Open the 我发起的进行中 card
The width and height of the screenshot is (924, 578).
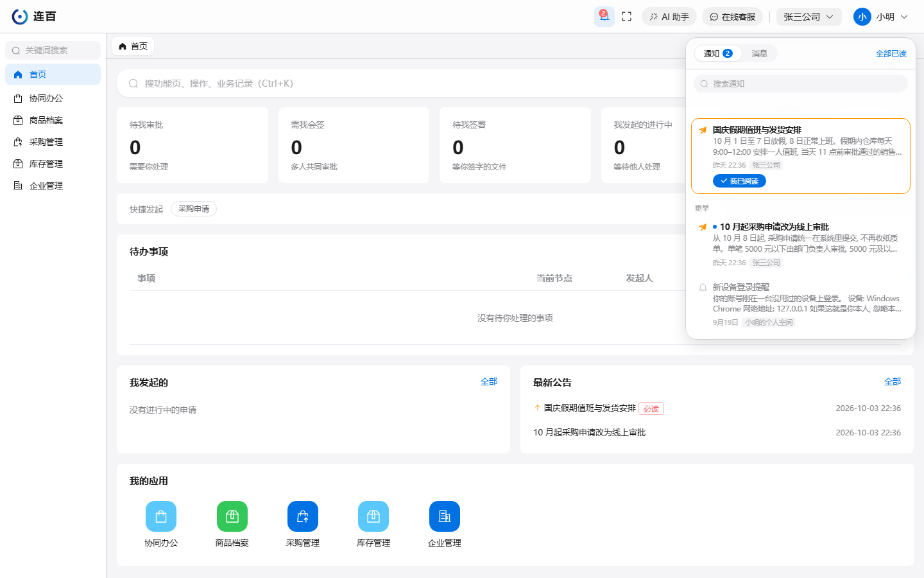pyautogui.click(x=644, y=145)
